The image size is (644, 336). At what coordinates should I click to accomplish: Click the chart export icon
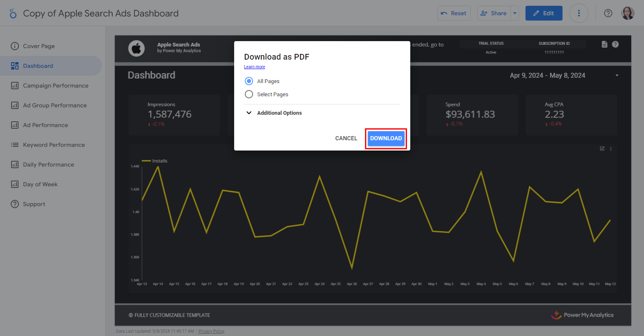(x=602, y=149)
